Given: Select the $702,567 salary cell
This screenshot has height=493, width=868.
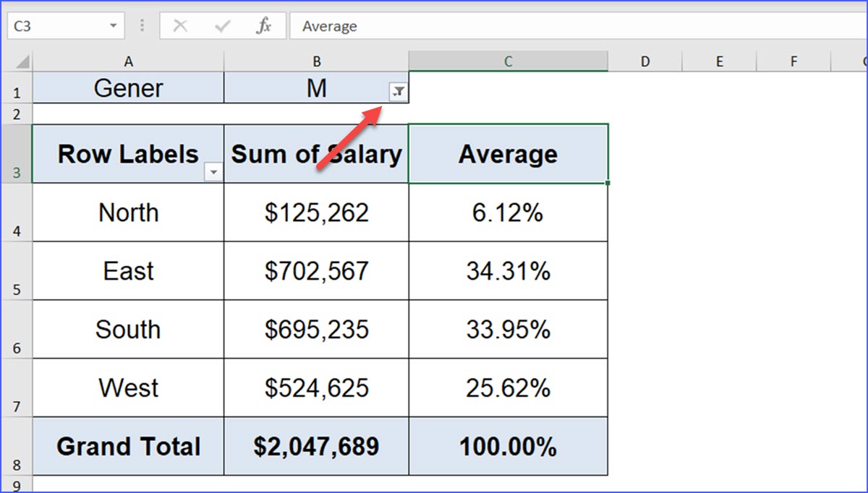Looking at the screenshot, I should (x=316, y=271).
